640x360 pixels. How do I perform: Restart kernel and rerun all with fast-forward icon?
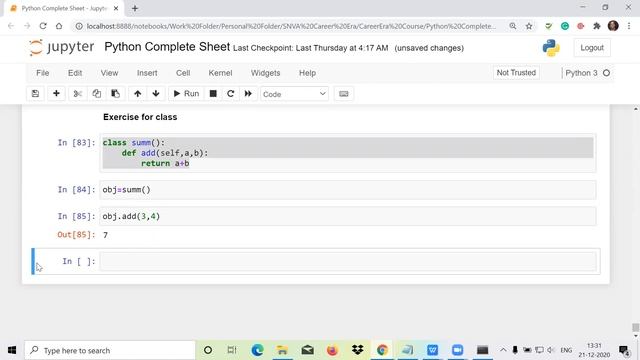coord(248,93)
